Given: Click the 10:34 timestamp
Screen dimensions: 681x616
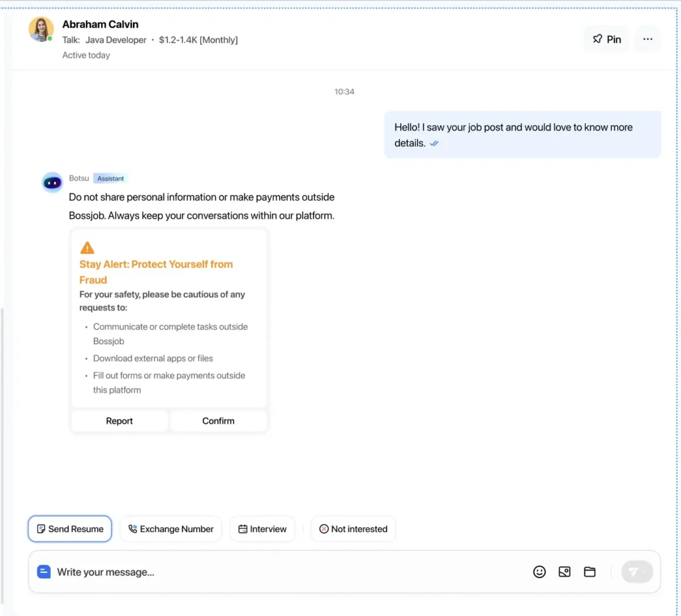Looking at the screenshot, I should 344,92.
